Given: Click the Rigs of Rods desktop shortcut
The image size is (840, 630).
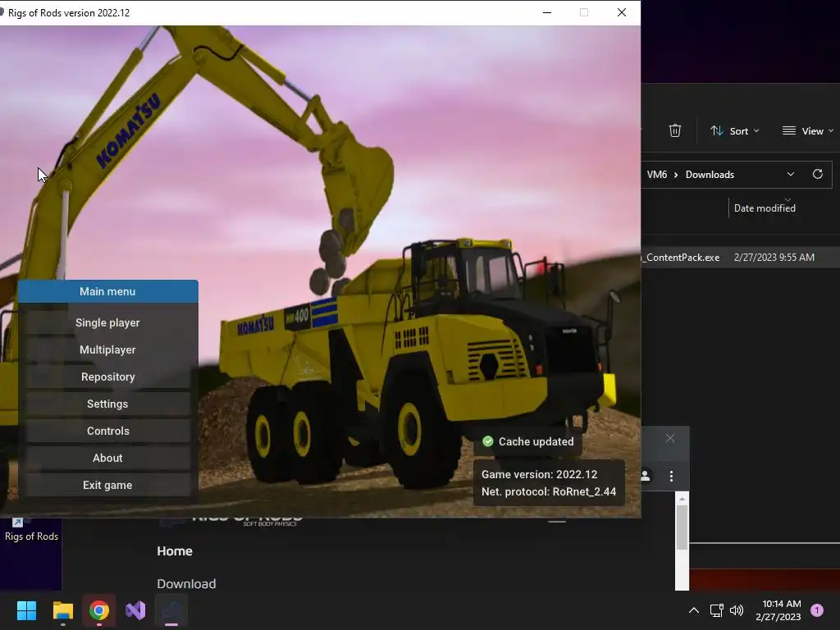Looking at the screenshot, I should [x=31, y=531].
